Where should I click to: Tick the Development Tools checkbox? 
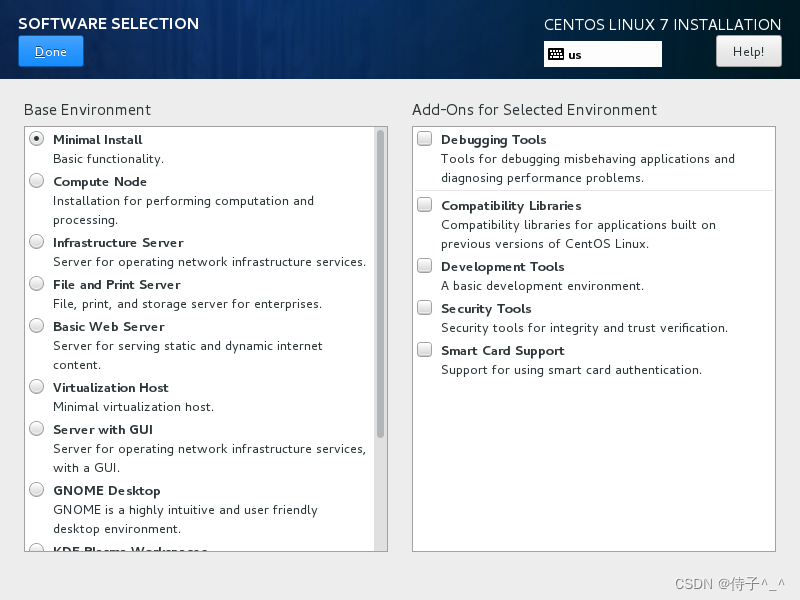(425, 266)
